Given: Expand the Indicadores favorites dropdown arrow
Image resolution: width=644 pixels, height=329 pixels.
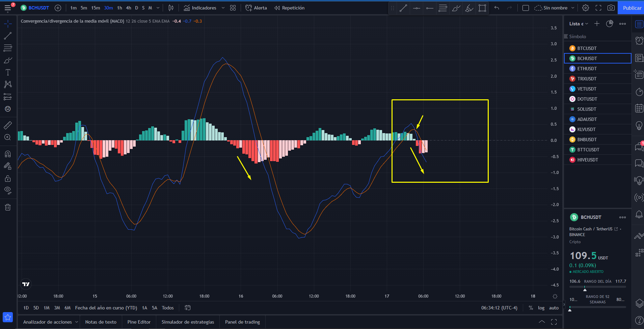Looking at the screenshot, I should [x=223, y=8].
